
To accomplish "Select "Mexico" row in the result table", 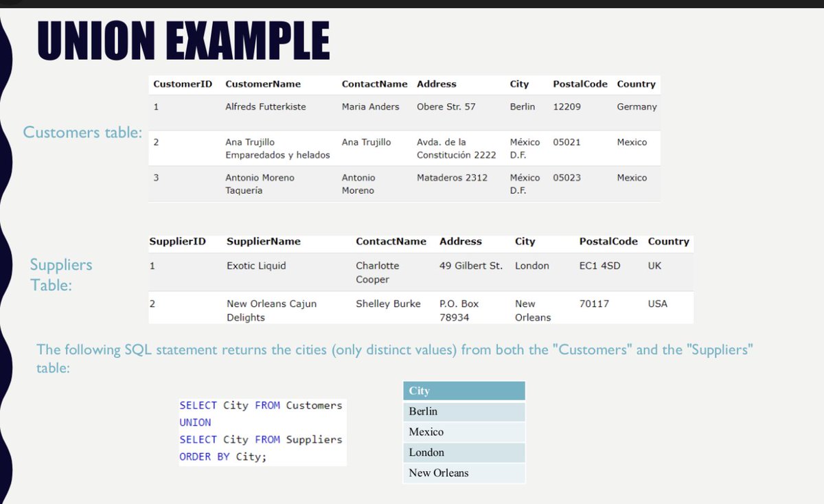I will point(463,432).
